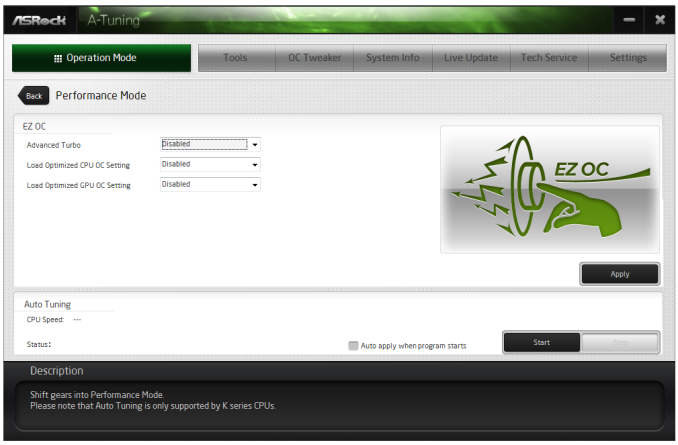Close the A-Tuning window
678x445 pixels.
(660, 20)
